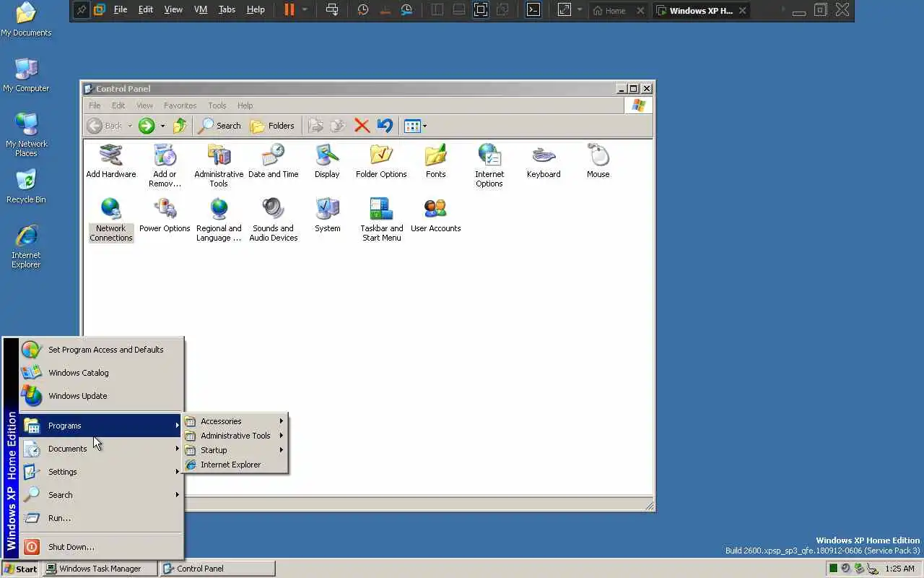Expand Settings in Start menu
This screenshot has height=578, width=924.
[x=100, y=472]
